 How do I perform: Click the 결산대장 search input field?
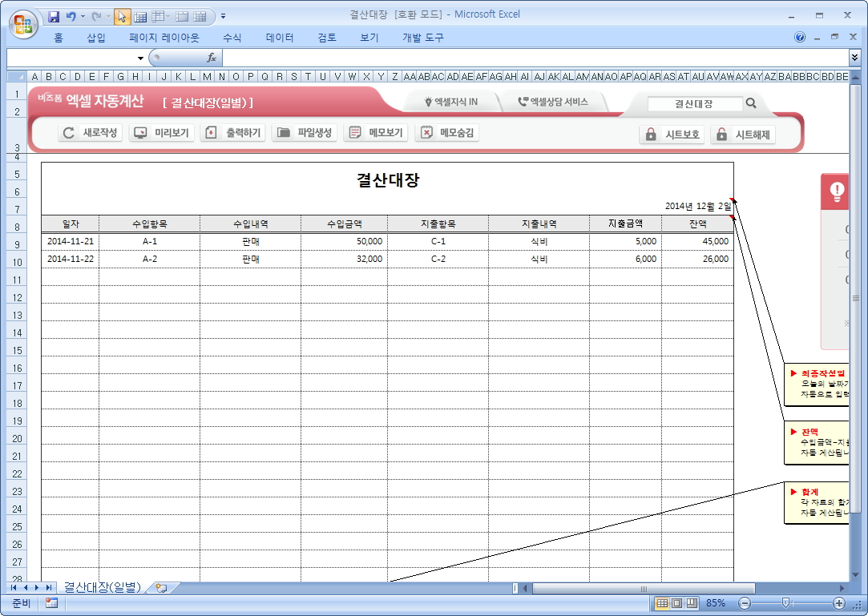coord(694,103)
